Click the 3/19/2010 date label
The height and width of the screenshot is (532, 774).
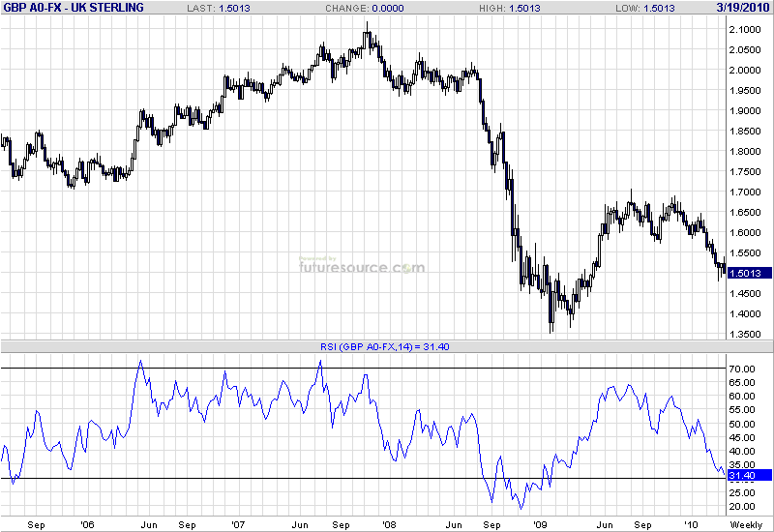[x=743, y=8]
